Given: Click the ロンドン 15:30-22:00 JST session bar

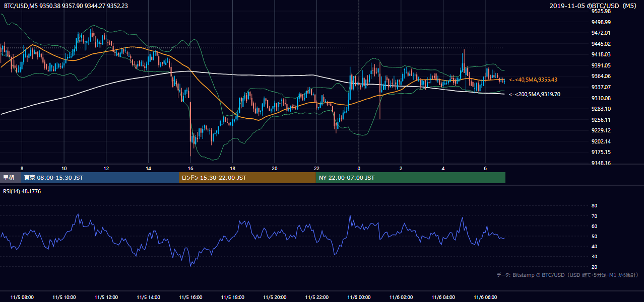Looking at the screenshot, I should click(x=247, y=178).
